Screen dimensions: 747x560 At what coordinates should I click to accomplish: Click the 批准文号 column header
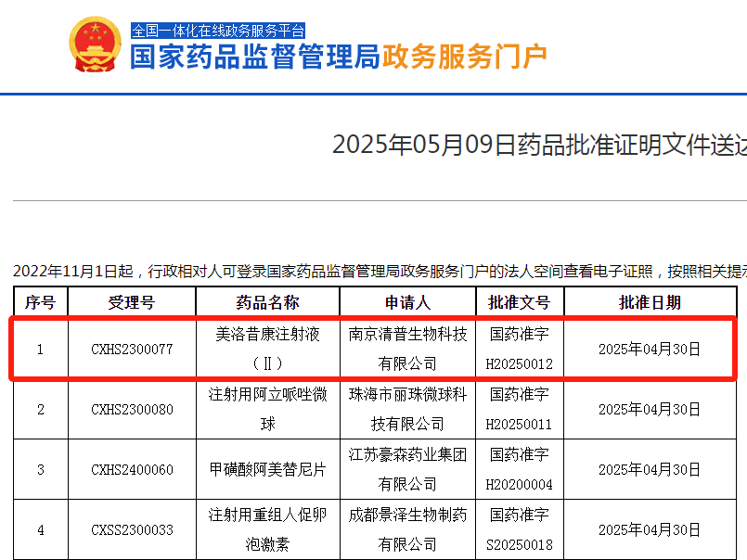tap(520, 302)
